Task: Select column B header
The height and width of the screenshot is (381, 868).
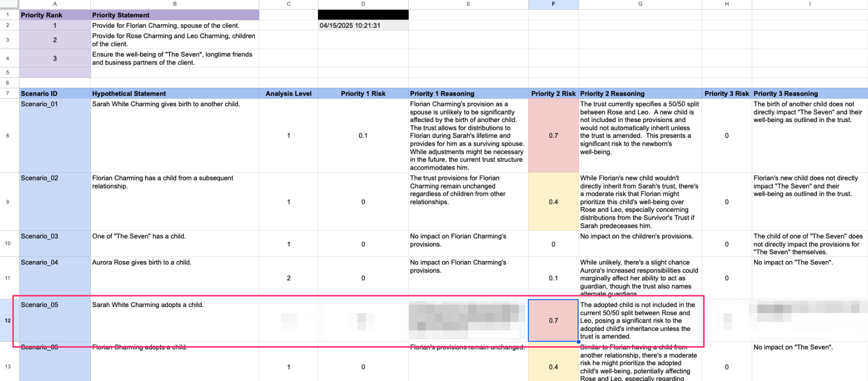Action: (x=175, y=4)
